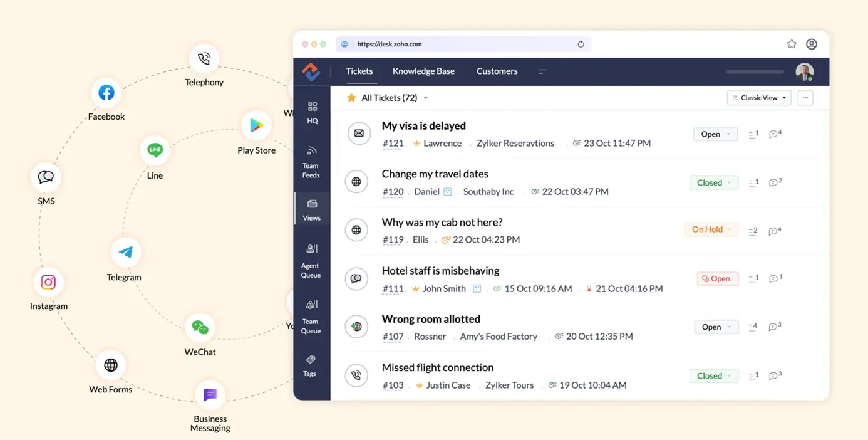Viewport: 868px width, 440px height.
Task: Click the Telegram channel icon
Action: click(x=126, y=252)
